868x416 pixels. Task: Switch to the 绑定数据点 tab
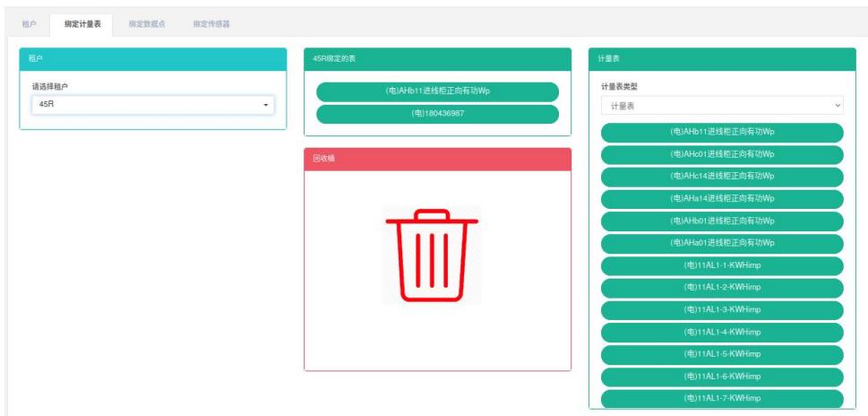(x=146, y=24)
